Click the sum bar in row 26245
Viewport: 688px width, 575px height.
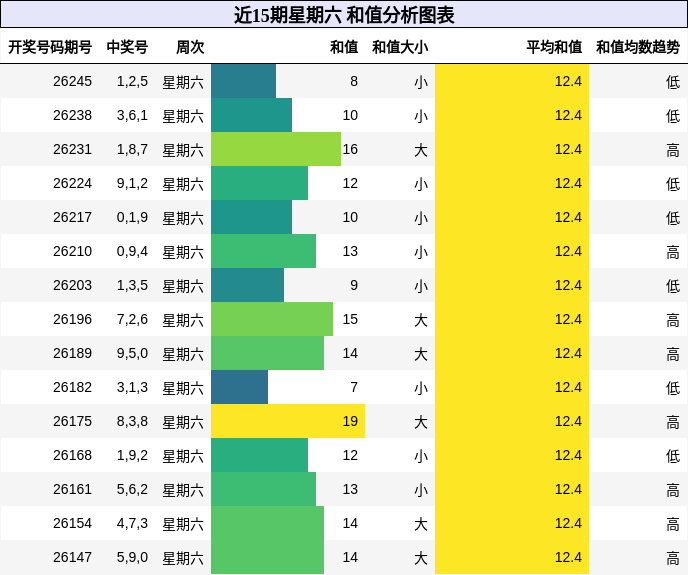[244, 81]
